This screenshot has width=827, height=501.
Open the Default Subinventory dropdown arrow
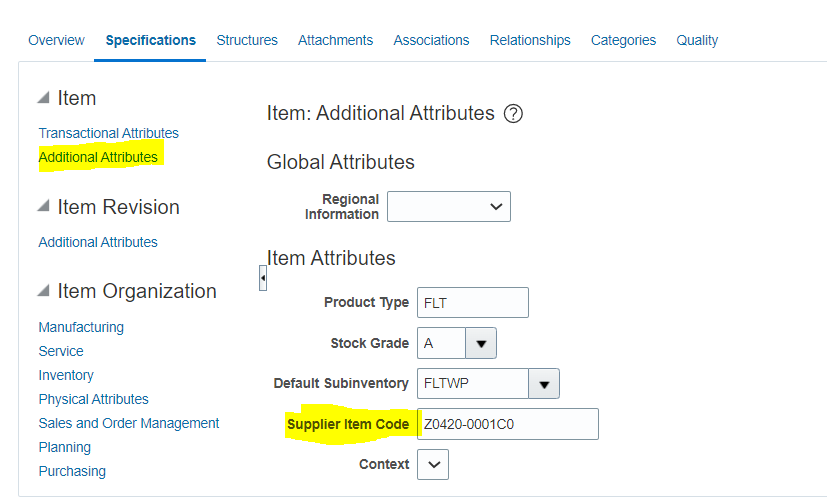click(544, 383)
